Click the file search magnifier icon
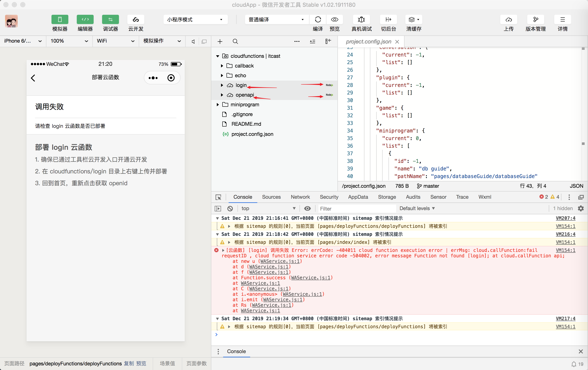The height and width of the screenshot is (370, 588). tap(235, 42)
